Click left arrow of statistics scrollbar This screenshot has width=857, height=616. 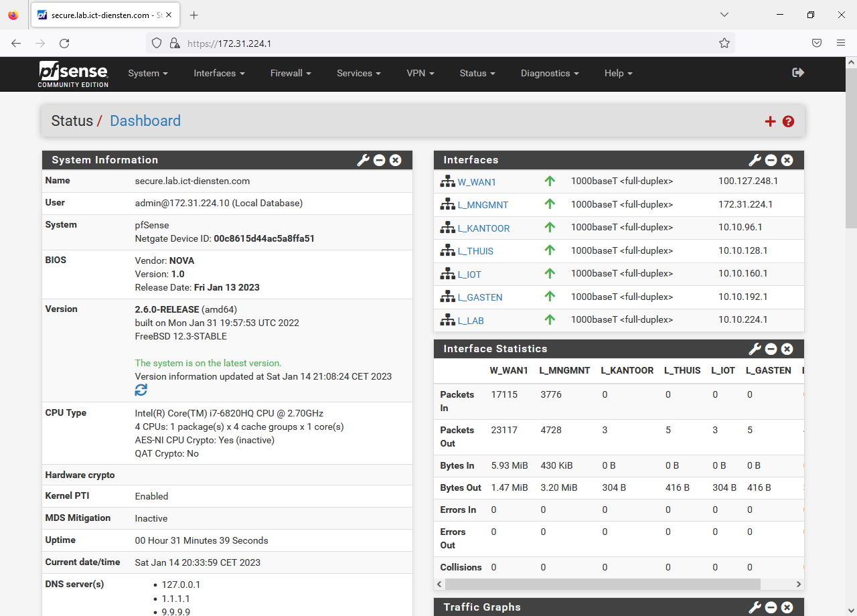(439, 585)
